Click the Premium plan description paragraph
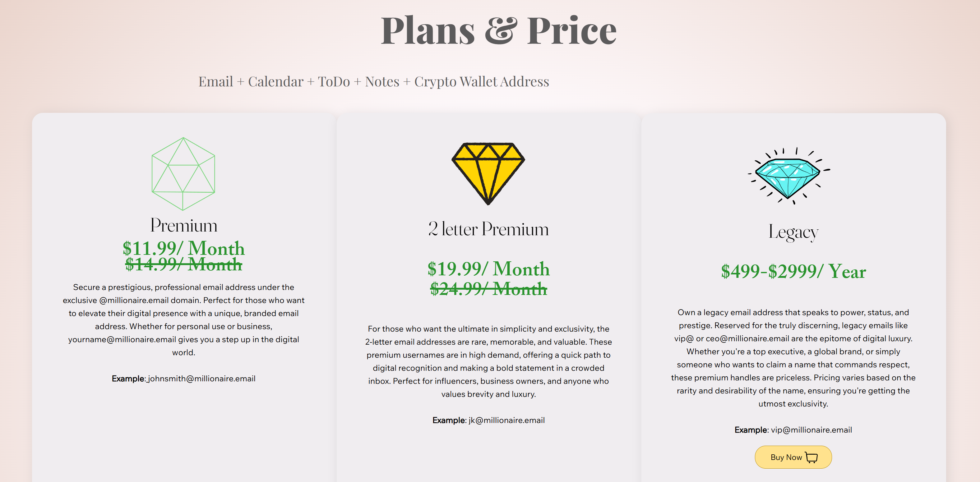Screen dimensions: 980x482 [184, 320]
